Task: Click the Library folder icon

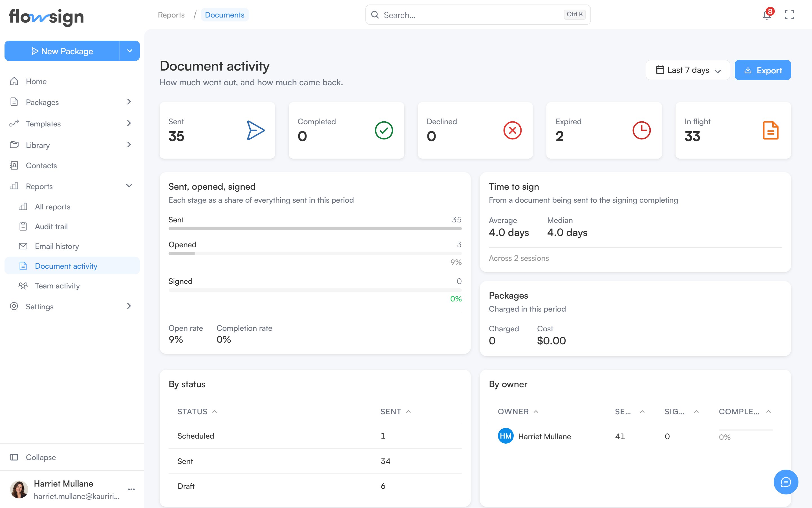Action: (14, 145)
